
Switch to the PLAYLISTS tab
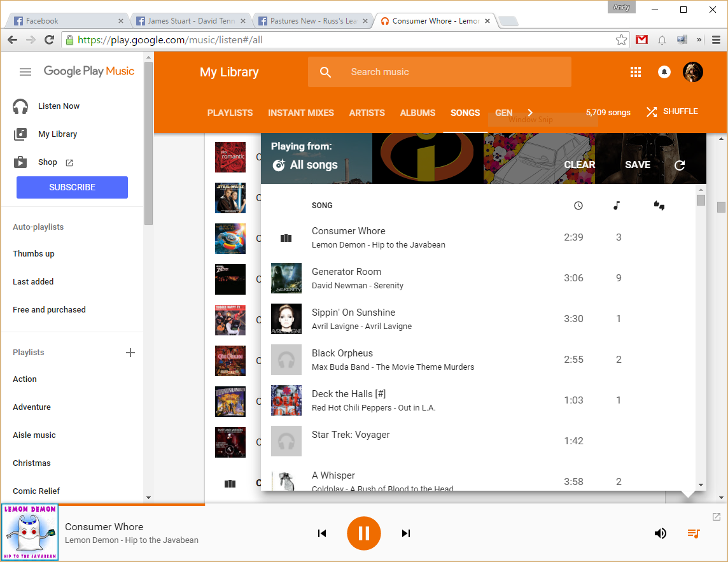pyautogui.click(x=230, y=113)
